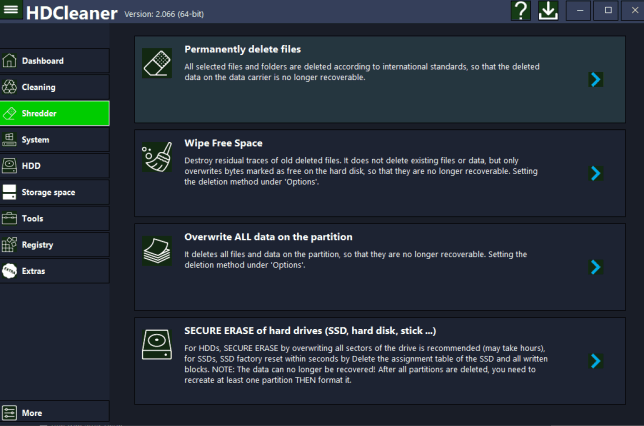Screen dimensions: 644x426
Task: Click the green help question mark icon
Action: (x=521, y=11)
